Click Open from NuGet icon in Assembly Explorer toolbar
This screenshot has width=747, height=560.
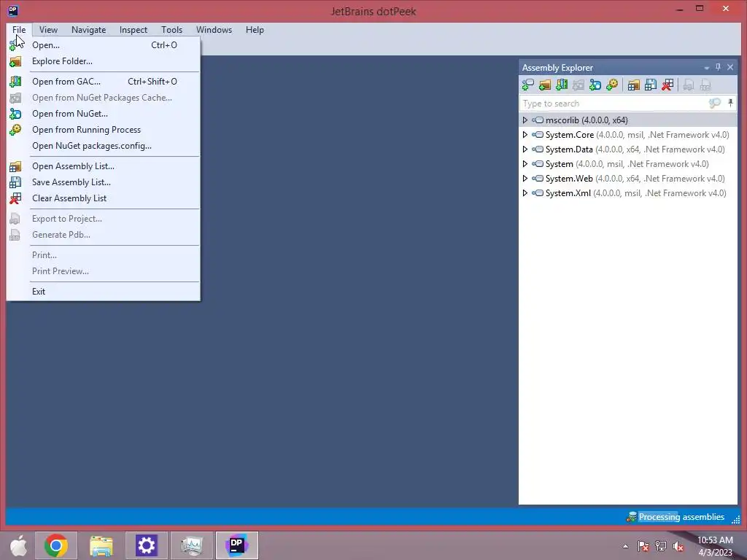pos(595,85)
